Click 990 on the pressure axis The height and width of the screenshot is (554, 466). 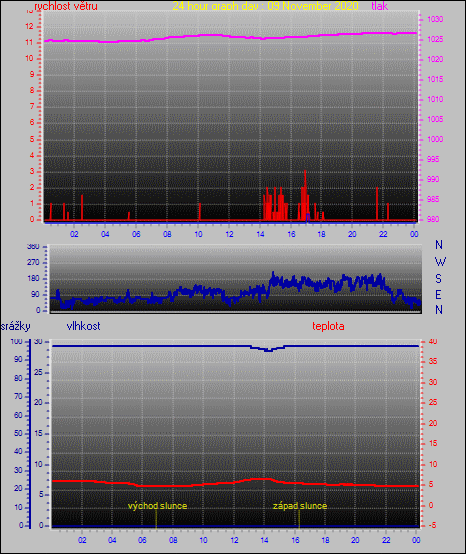[x=433, y=179]
